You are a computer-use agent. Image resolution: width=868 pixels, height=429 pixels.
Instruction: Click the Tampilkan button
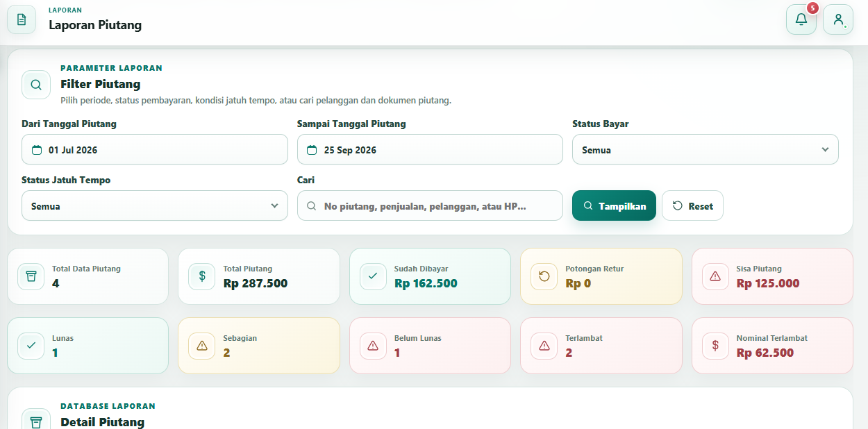(x=614, y=205)
